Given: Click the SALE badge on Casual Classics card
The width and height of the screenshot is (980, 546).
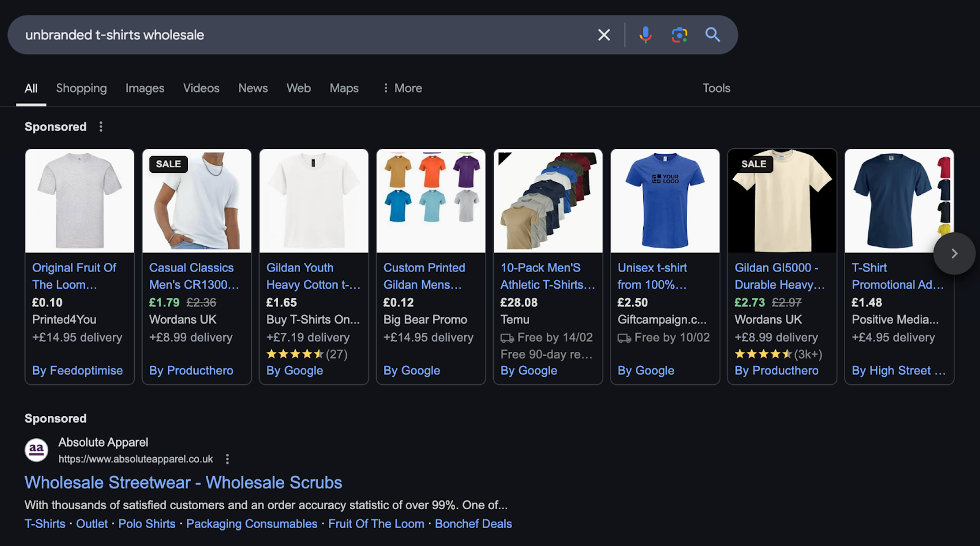Looking at the screenshot, I should coord(168,164).
